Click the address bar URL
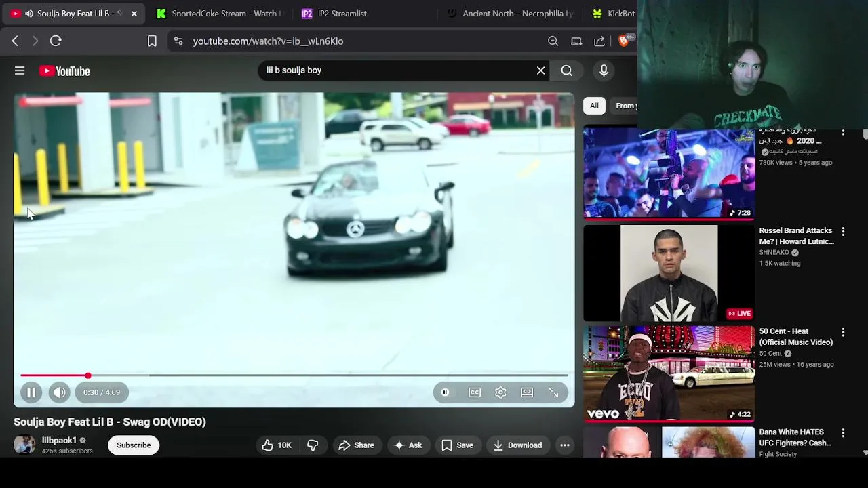The height and width of the screenshot is (488, 868). pos(268,41)
